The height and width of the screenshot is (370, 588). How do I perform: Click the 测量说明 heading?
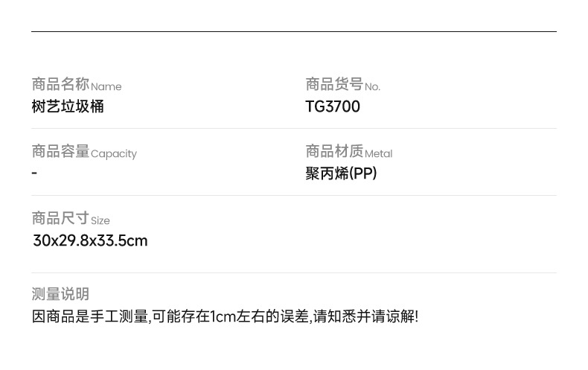coord(60,294)
